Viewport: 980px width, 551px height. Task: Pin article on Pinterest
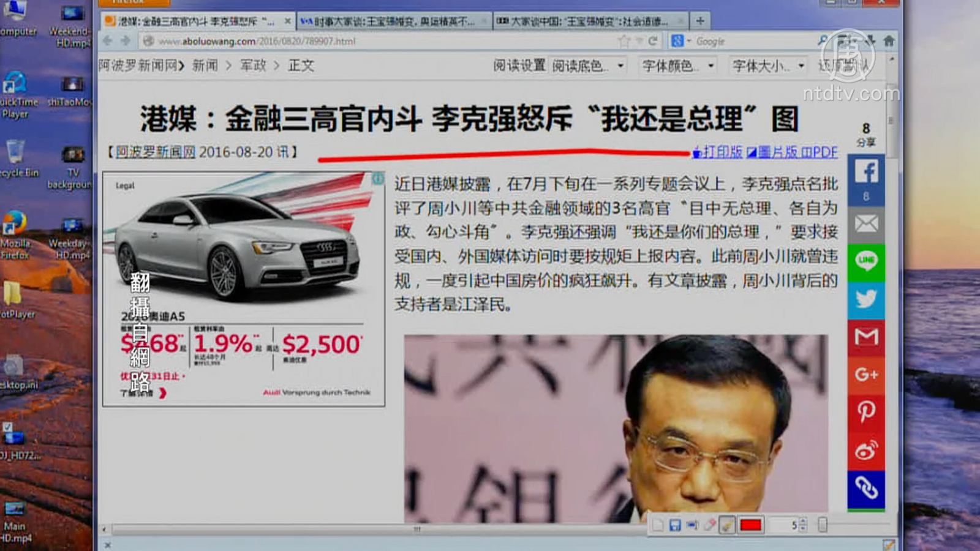pos(865,411)
